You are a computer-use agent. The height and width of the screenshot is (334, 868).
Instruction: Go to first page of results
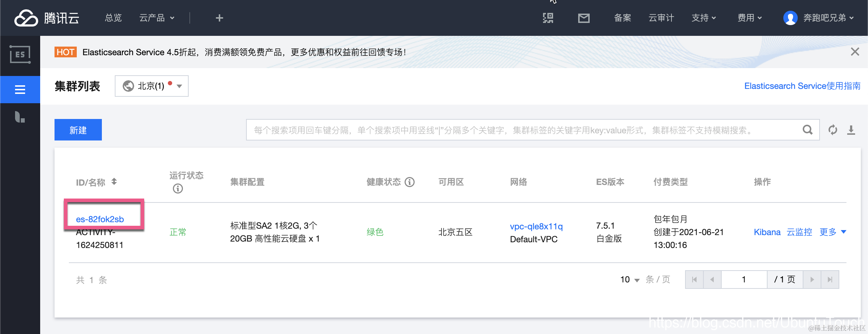click(x=694, y=280)
